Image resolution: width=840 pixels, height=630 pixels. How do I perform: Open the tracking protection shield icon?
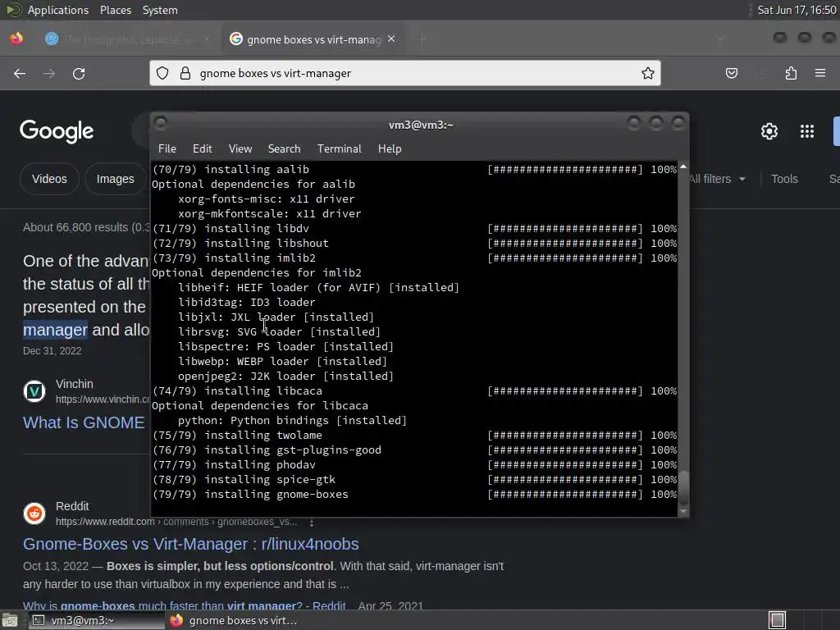pyautogui.click(x=162, y=73)
